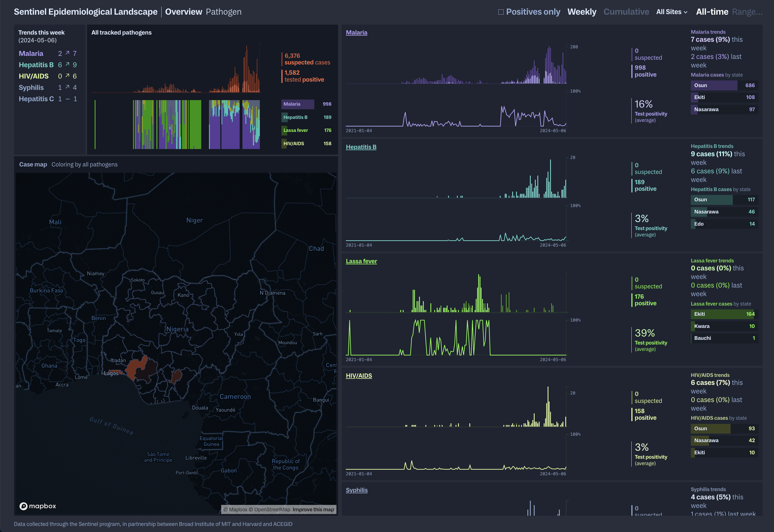The image size is (774, 532).
Task: Select the Osun 686 Malaria state bar
Action: [724, 85]
